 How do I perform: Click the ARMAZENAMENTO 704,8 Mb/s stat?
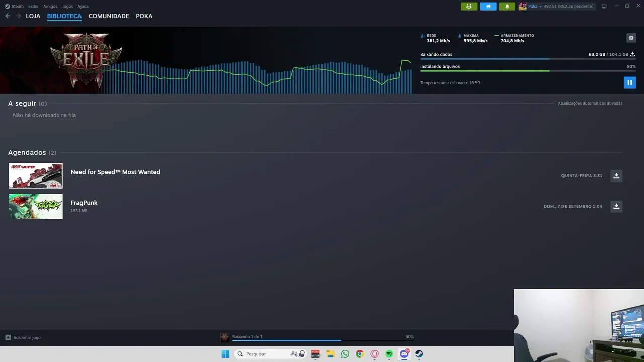pyautogui.click(x=514, y=38)
